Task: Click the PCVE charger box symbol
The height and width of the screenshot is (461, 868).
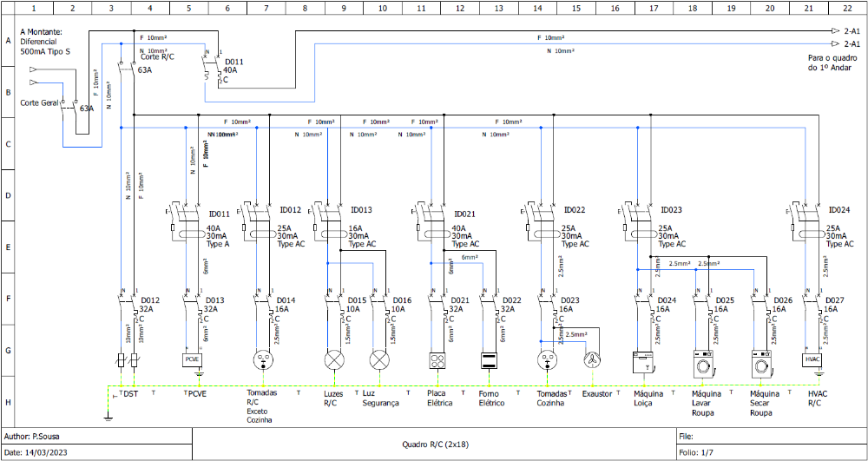Action: 192,359
